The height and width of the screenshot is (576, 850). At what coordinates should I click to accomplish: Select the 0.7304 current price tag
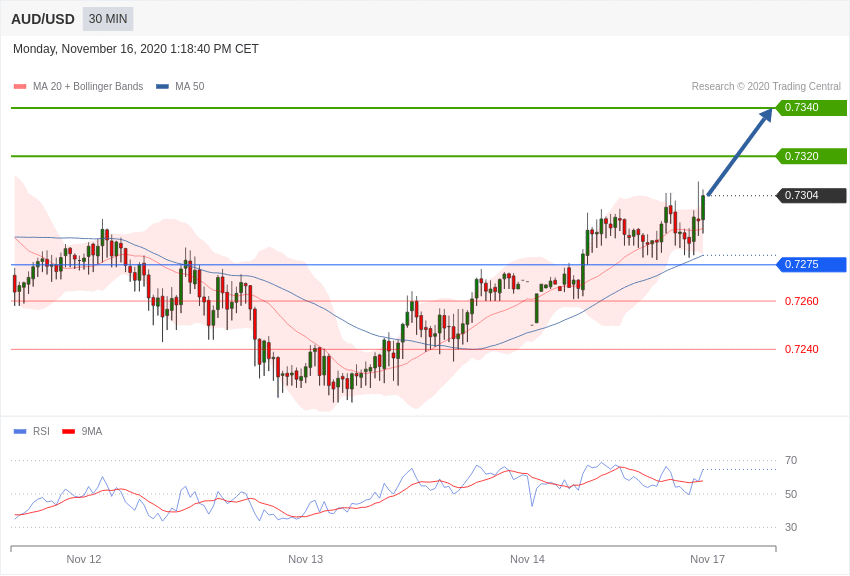(812, 195)
